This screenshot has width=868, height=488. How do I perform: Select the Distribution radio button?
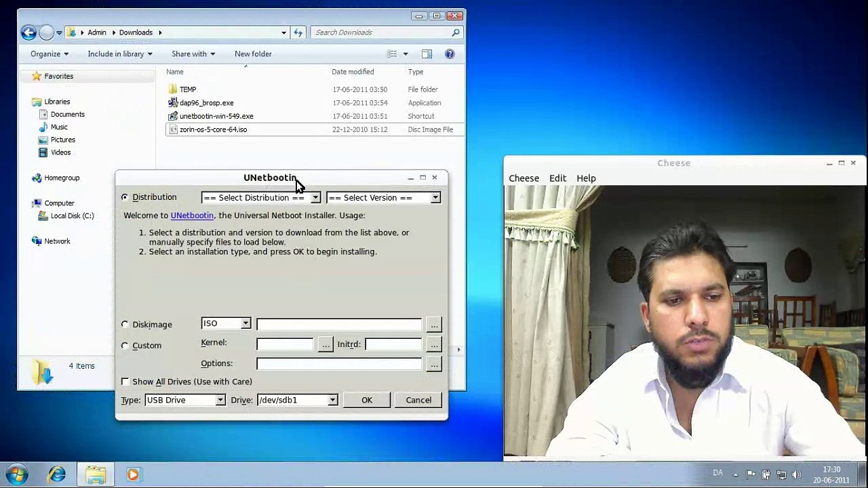tap(125, 197)
